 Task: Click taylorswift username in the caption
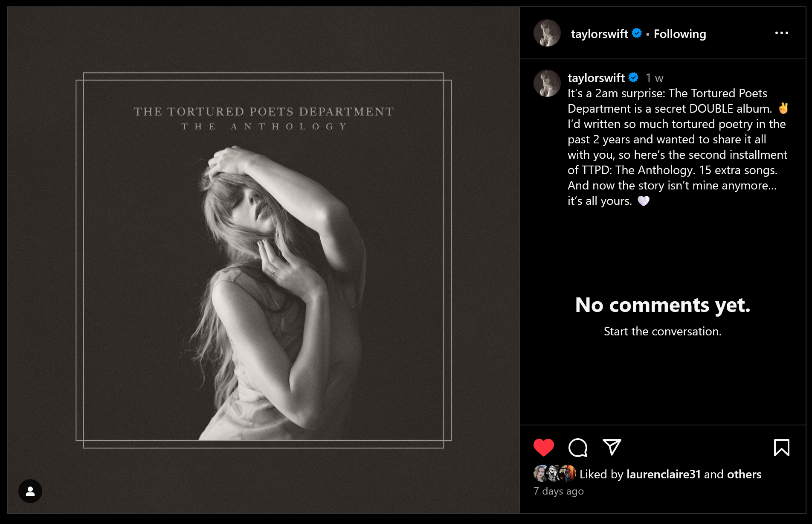(x=596, y=78)
